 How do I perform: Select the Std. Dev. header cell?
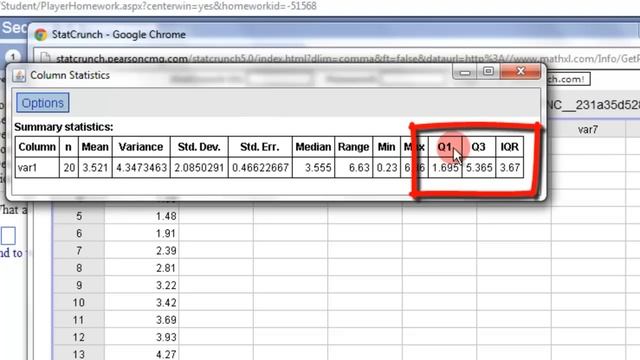tap(199, 147)
